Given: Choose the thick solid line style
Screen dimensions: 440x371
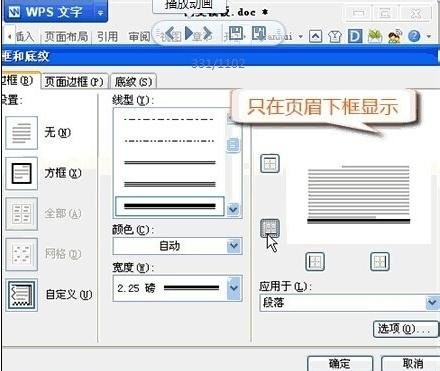Looking at the screenshot, I should click(x=169, y=206).
